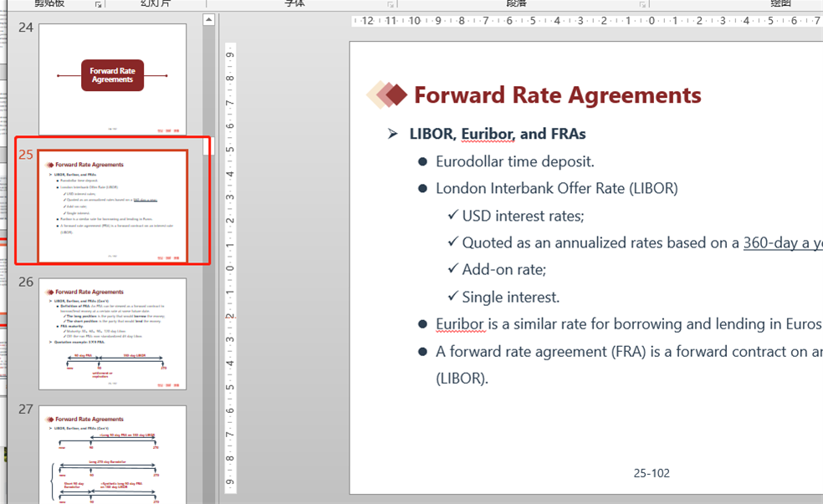This screenshot has width=823, height=504.
Task: Click the vertical ruler beside the slide
Action: coord(230,268)
